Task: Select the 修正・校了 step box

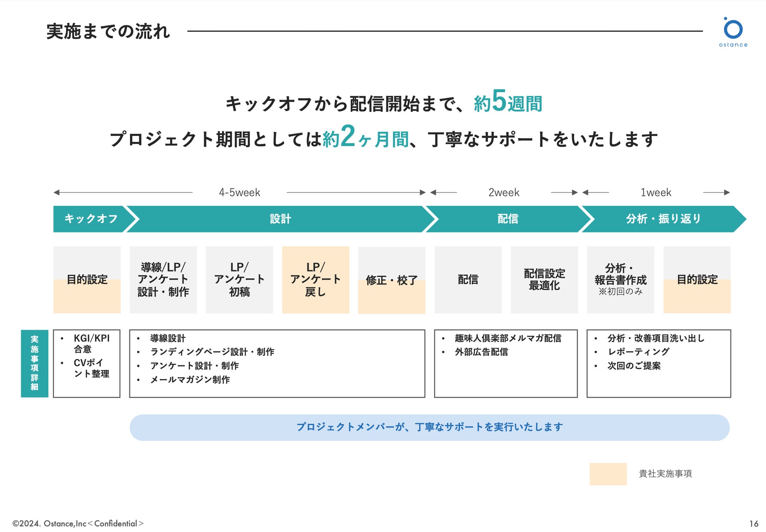Action: [392, 280]
